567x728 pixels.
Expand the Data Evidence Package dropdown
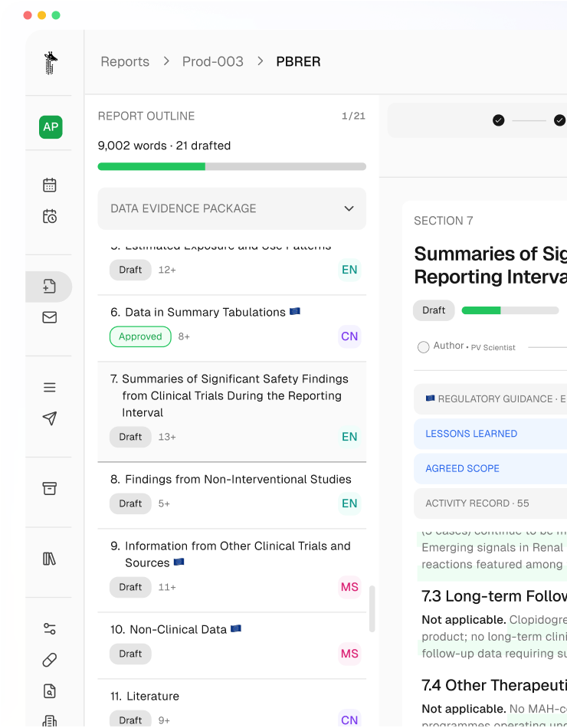231,208
